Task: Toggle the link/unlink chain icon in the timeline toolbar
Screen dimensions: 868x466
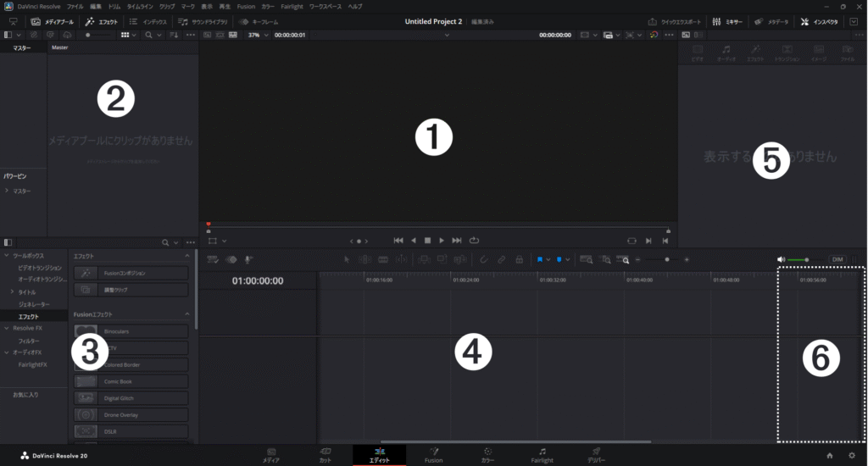Action: coord(502,259)
